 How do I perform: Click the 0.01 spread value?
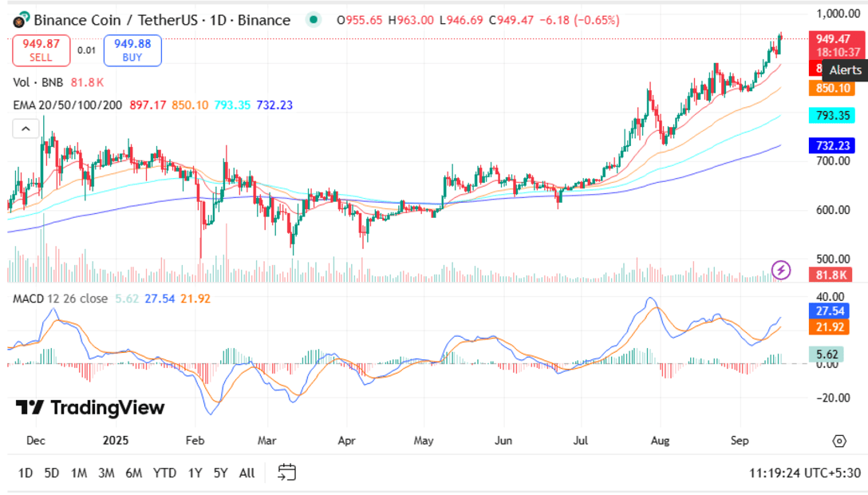click(x=86, y=50)
